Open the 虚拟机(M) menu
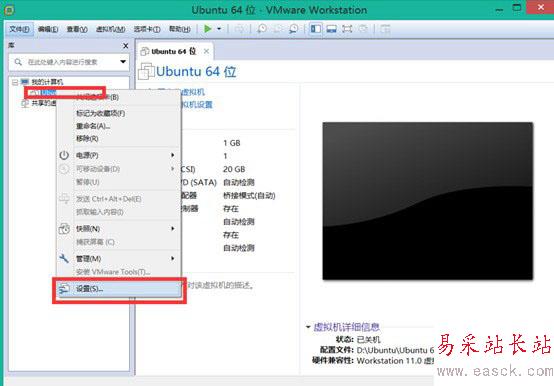The image size is (554, 386). click(x=111, y=29)
